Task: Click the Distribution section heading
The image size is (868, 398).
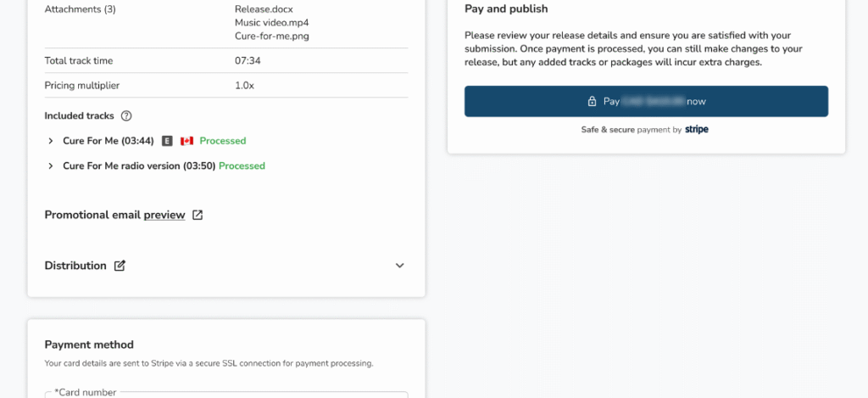Action: (x=75, y=266)
